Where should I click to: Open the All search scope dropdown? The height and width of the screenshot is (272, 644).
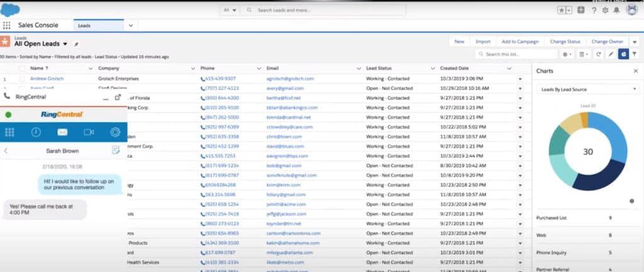230,10
